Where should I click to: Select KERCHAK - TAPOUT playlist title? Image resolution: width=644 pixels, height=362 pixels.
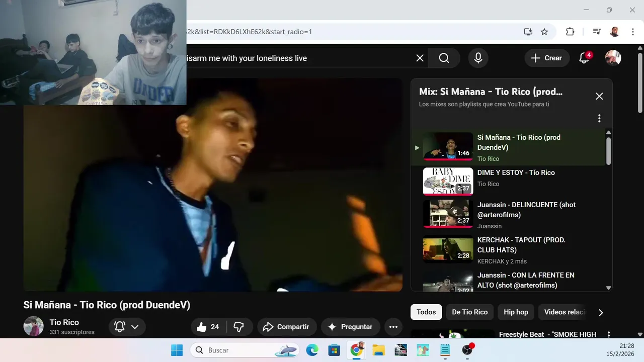point(521,245)
